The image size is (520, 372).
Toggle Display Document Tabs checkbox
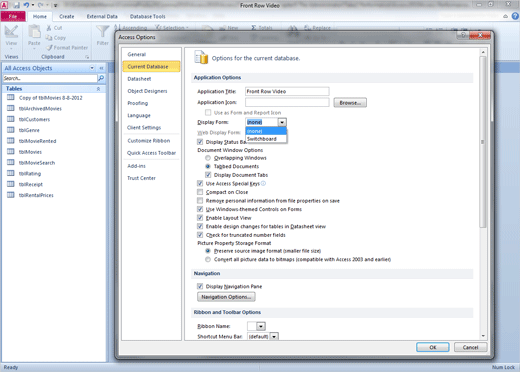click(x=208, y=175)
